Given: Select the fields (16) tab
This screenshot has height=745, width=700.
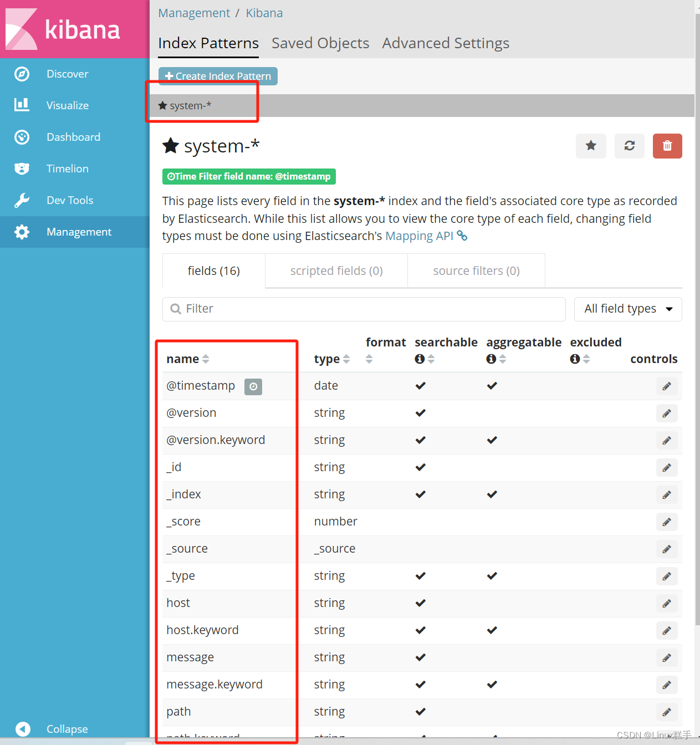Looking at the screenshot, I should pyautogui.click(x=214, y=271).
